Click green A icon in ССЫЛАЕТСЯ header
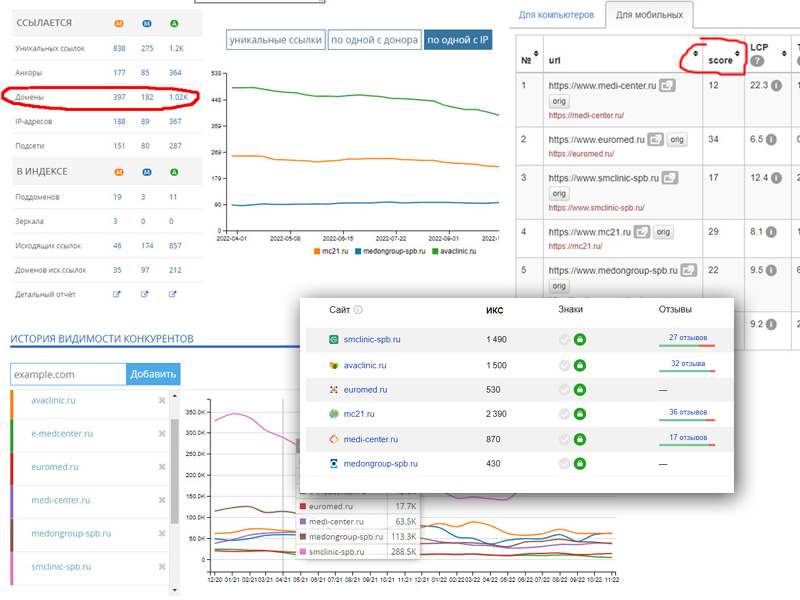This screenshot has width=800, height=600. tap(174, 23)
